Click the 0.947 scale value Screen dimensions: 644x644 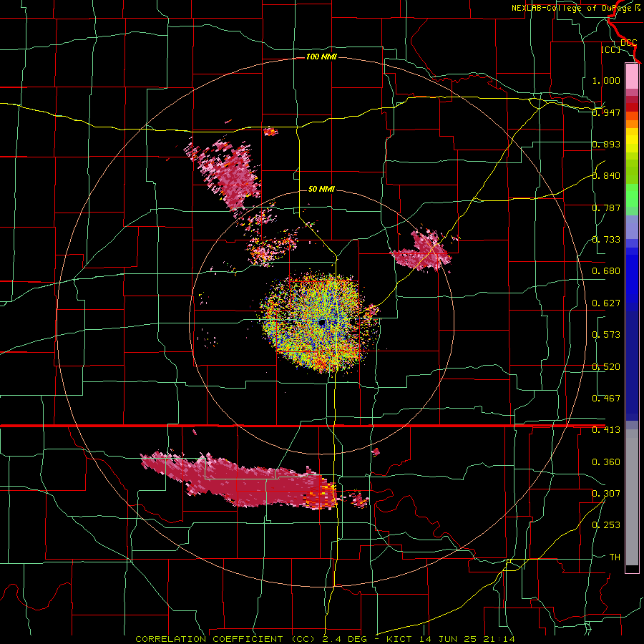click(x=606, y=112)
